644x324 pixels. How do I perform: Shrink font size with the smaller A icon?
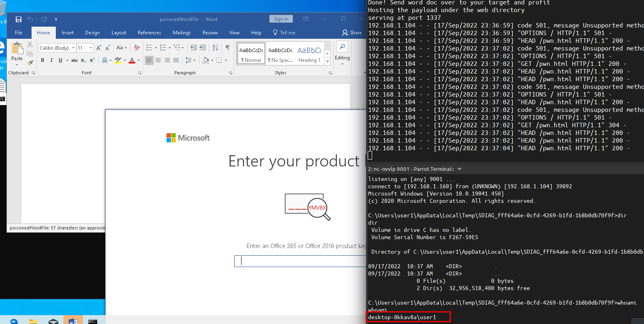(x=108, y=48)
